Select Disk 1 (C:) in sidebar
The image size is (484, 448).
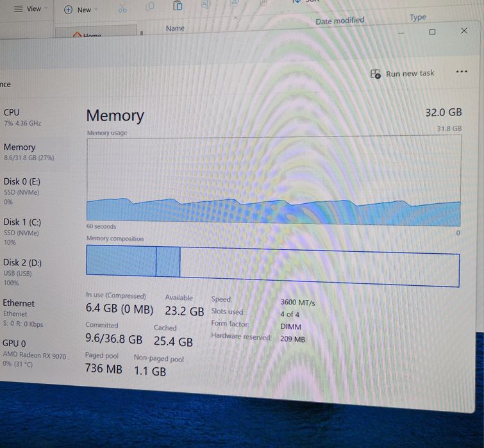click(34, 232)
